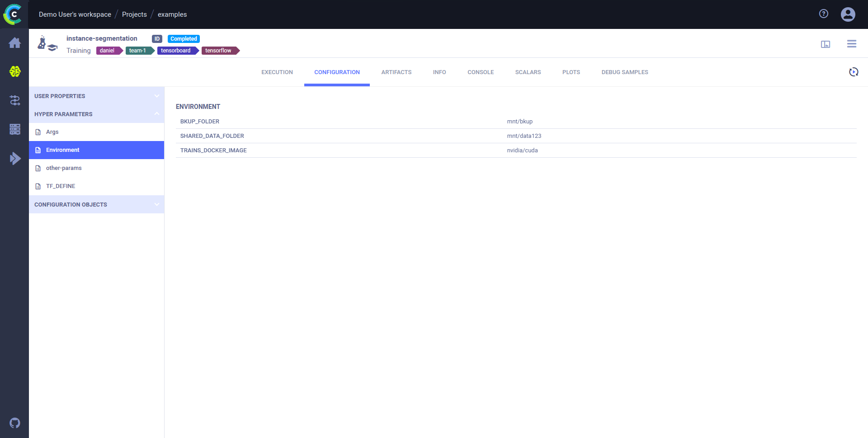Open the Home dashboard from the sidebar

click(14, 42)
